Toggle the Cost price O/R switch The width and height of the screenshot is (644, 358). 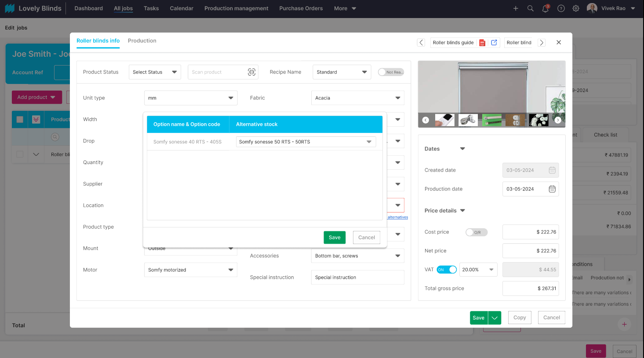476,232
